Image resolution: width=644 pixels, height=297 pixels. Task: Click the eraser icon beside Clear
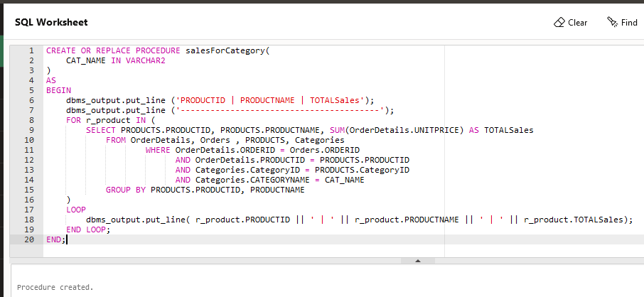point(559,23)
